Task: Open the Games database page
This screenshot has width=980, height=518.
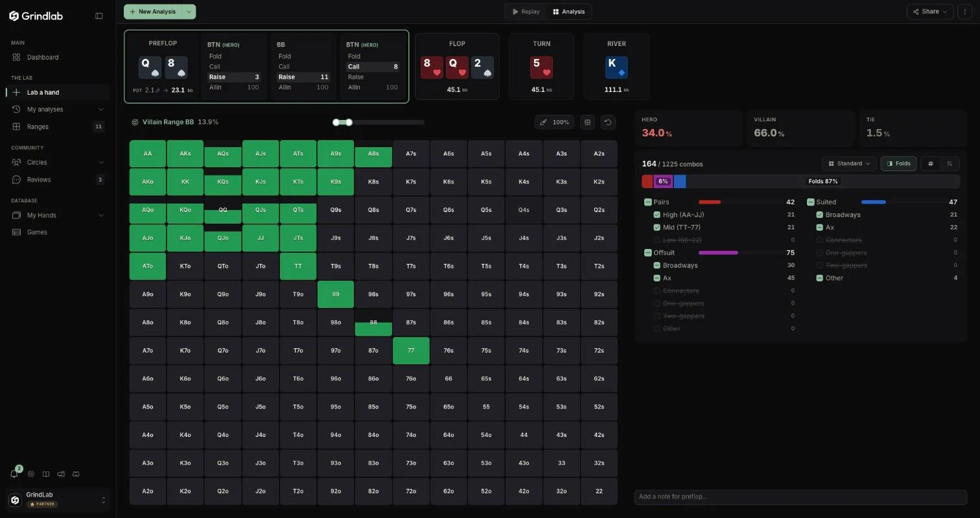Action: pos(57,232)
